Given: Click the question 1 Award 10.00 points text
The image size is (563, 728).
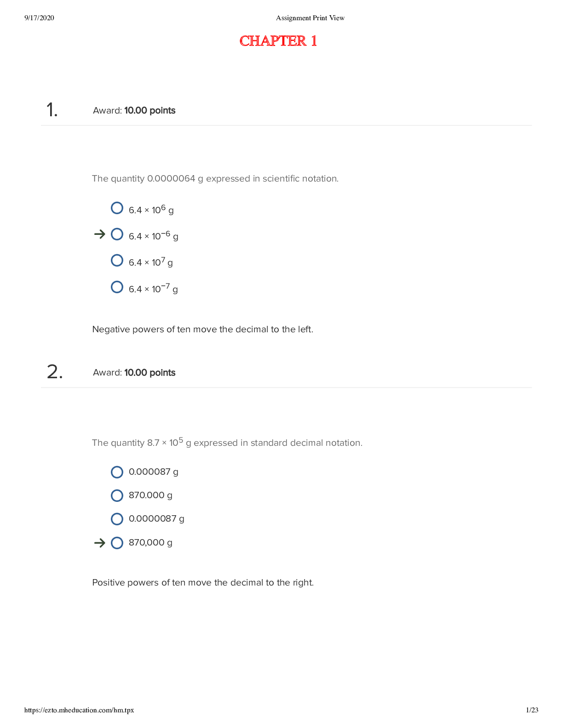Looking at the screenshot, I should point(134,110).
